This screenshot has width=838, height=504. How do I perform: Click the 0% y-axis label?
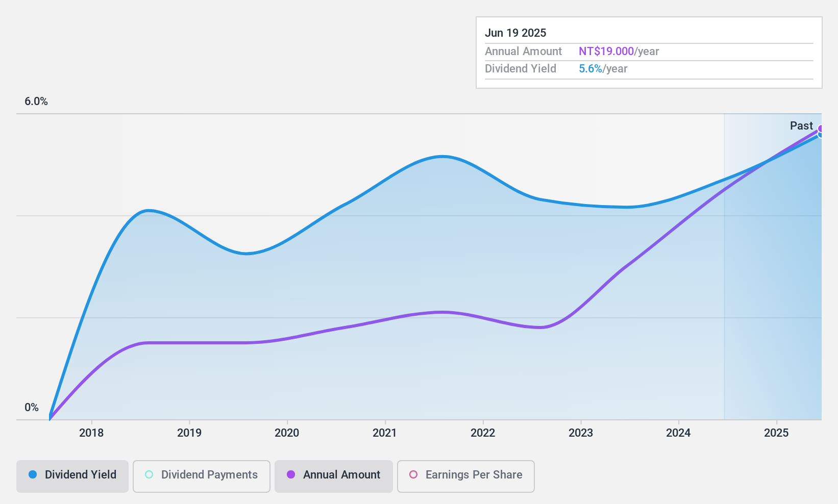pyautogui.click(x=32, y=407)
